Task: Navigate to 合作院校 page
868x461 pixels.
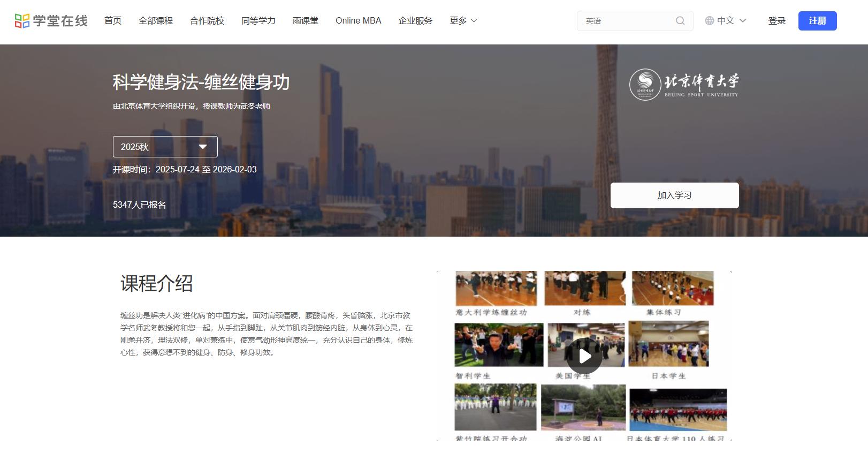Action: (207, 21)
